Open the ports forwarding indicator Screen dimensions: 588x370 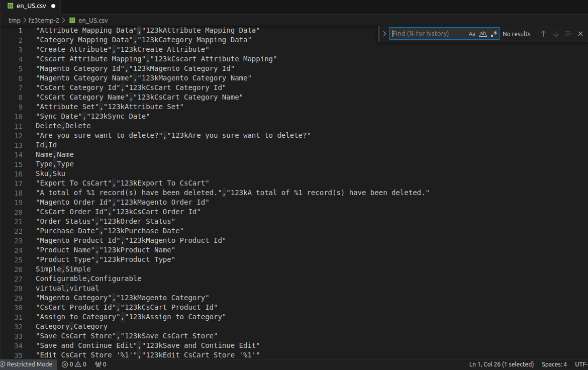click(100, 364)
